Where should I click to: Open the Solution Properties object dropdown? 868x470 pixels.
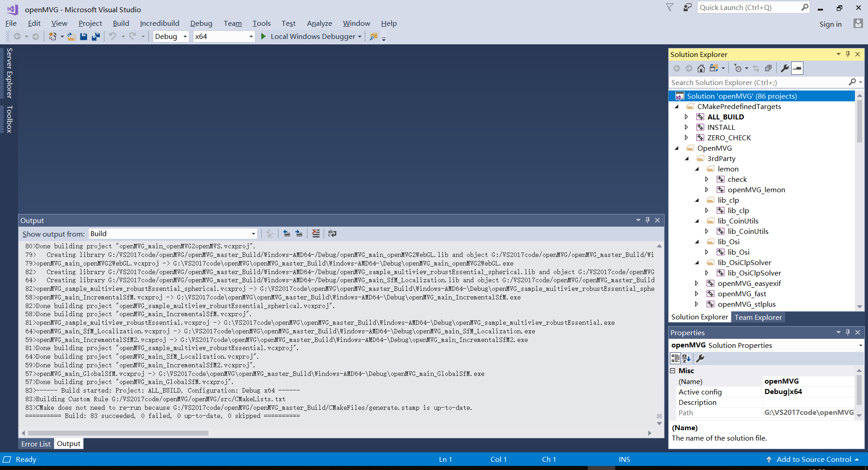(x=860, y=345)
